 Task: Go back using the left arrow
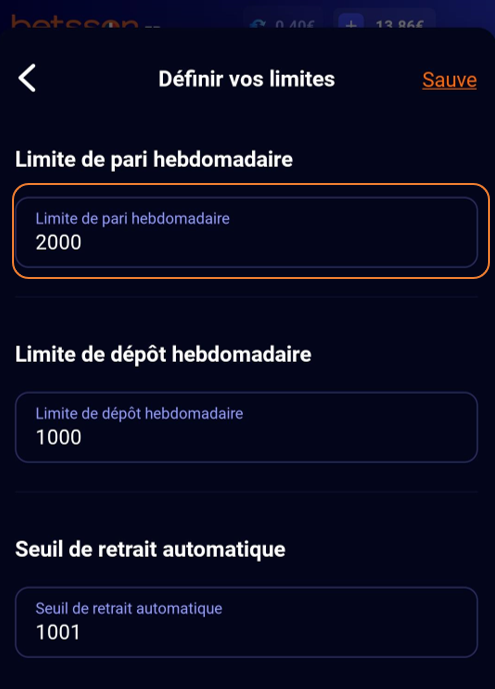(x=27, y=78)
